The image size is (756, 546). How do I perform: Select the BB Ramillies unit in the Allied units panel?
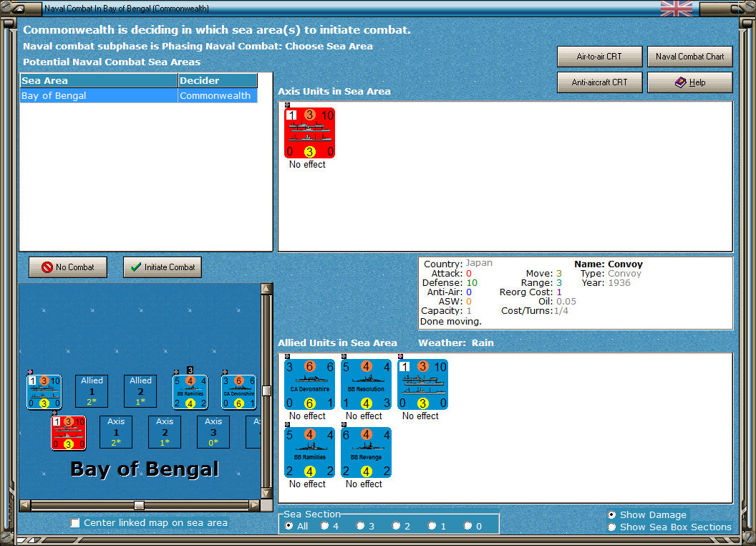tap(309, 452)
